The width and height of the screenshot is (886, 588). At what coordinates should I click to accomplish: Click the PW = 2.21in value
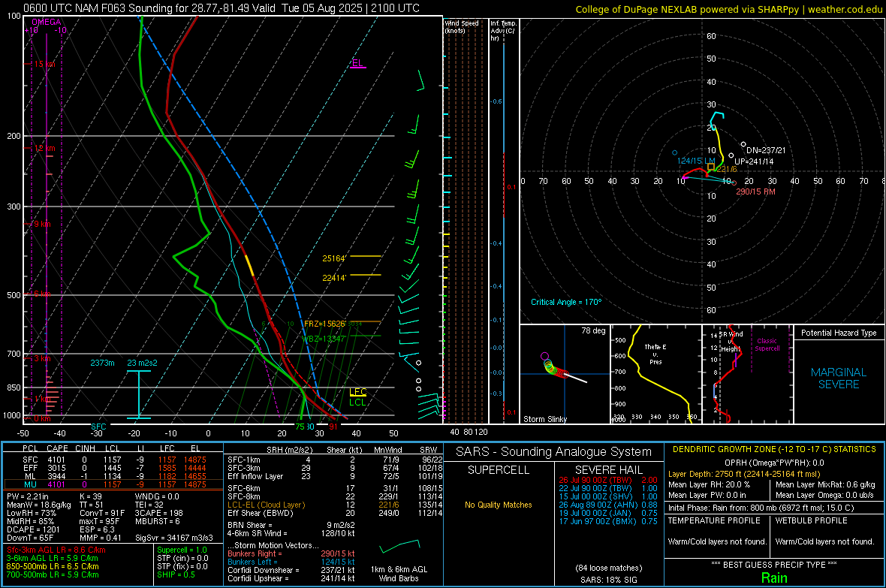click(x=30, y=496)
